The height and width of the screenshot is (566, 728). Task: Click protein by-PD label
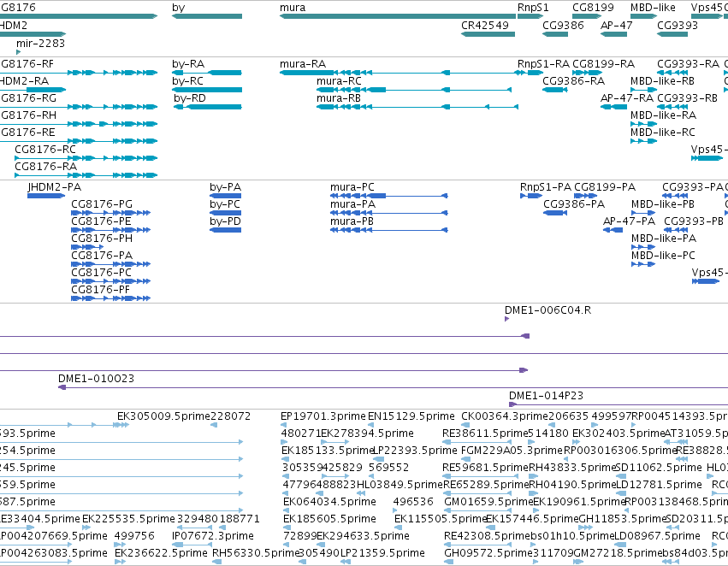pyautogui.click(x=225, y=221)
